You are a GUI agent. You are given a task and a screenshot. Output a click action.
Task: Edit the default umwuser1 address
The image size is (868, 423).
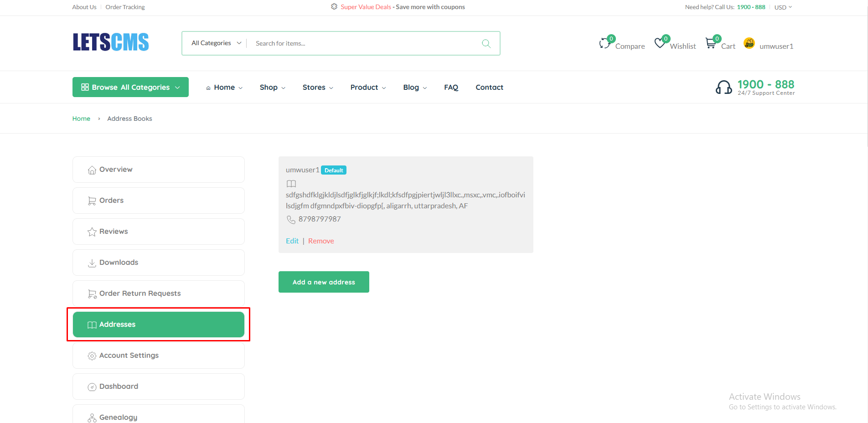(292, 241)
